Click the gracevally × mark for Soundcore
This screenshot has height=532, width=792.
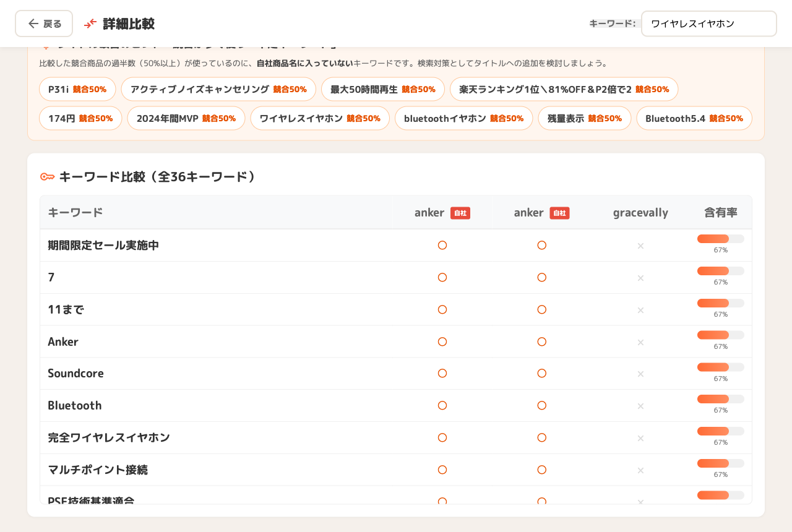coord(640,374)
